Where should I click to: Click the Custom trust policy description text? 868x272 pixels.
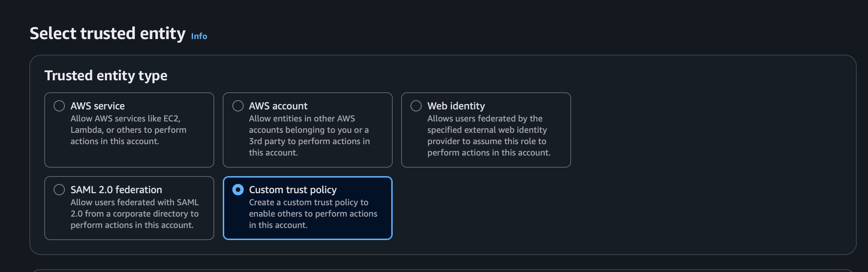(x=313, y=214)
